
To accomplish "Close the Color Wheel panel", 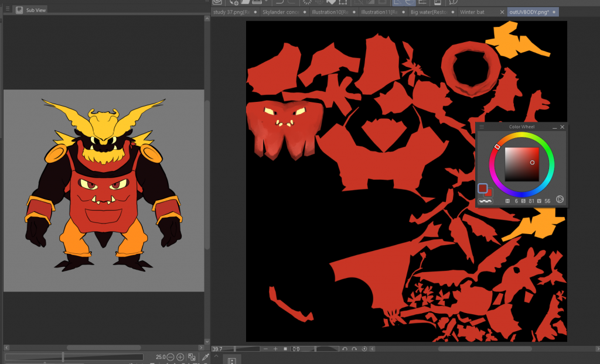I will 562,127.
